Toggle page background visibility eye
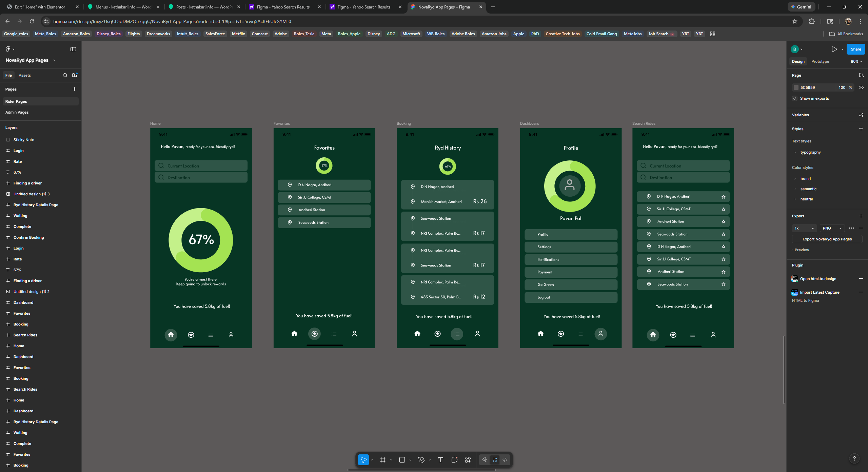The width and height of the screenshot is (868, 472). [x=861, y=87]
